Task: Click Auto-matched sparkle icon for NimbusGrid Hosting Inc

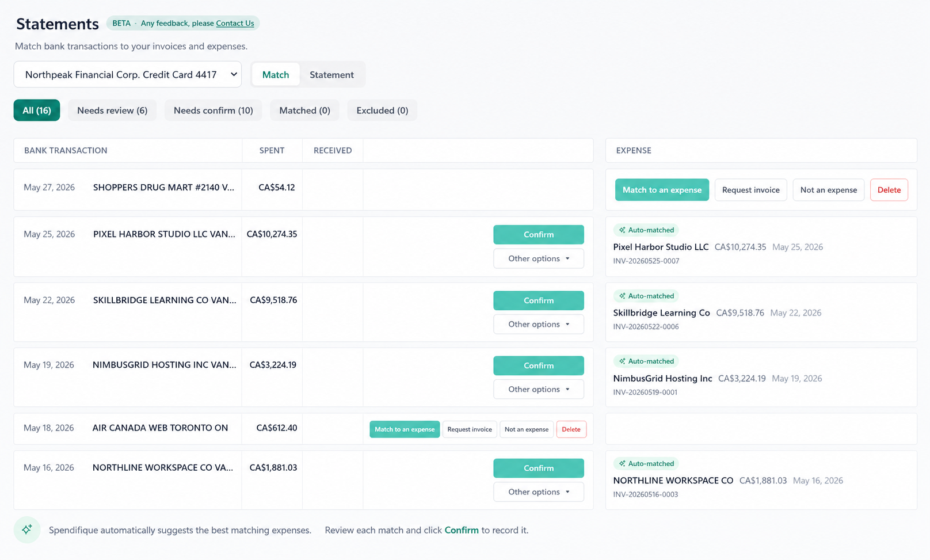Action: click(622, 361)
